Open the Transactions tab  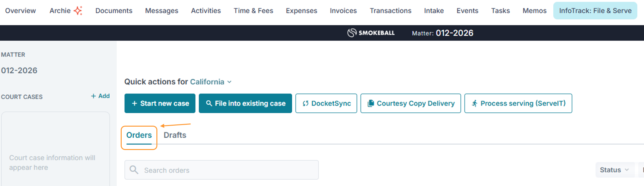[x=391, y=11]
